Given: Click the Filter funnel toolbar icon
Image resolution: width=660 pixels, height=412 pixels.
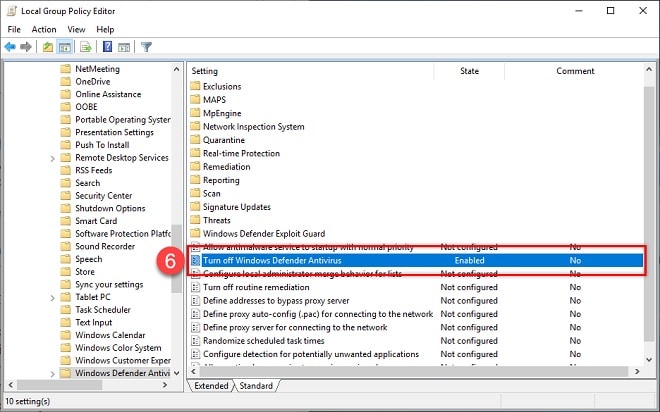Looking at the screenshot, I should (x=146, y=47).
